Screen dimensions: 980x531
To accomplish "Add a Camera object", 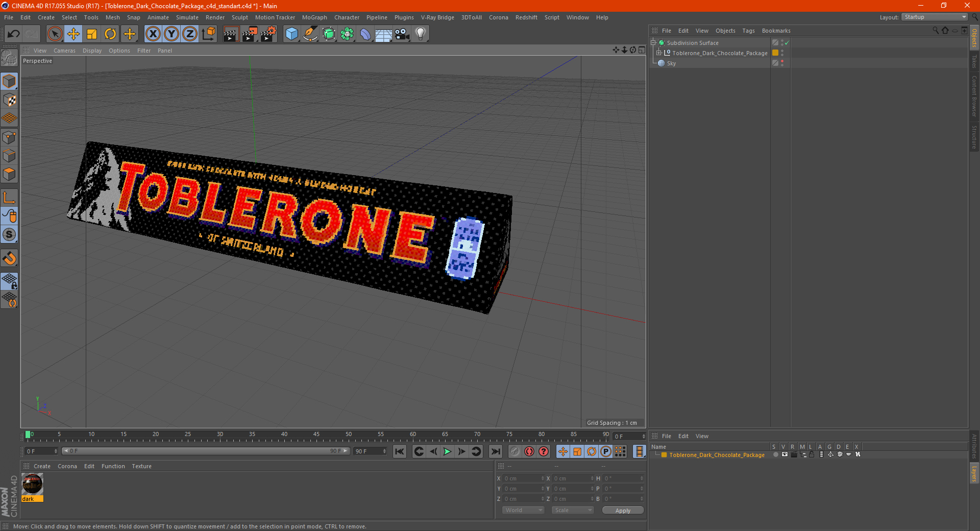I will (x=402, y=34).
